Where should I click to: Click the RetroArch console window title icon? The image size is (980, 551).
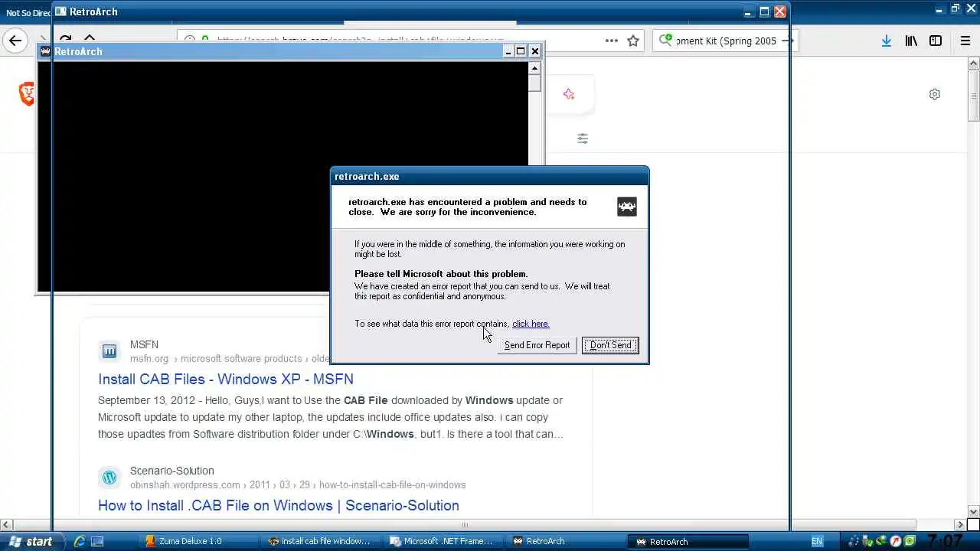46,51
